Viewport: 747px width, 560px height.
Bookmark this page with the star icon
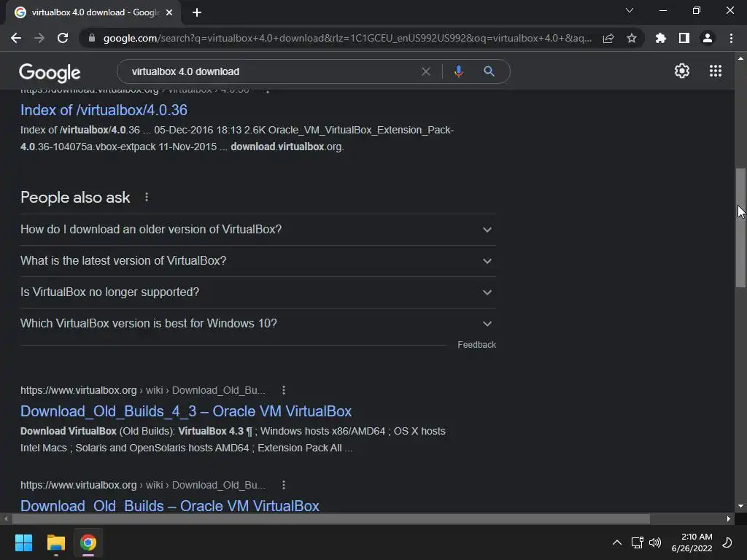tap(632, 38)
